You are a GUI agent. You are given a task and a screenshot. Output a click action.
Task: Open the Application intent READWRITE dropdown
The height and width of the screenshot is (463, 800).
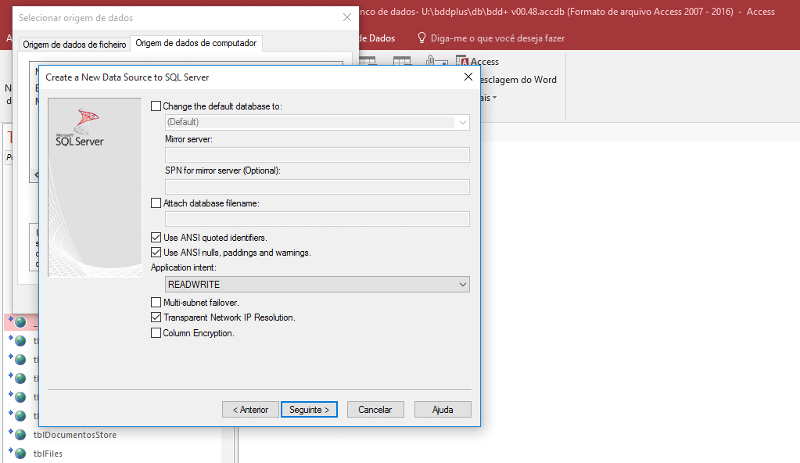(x=317, y=284)
